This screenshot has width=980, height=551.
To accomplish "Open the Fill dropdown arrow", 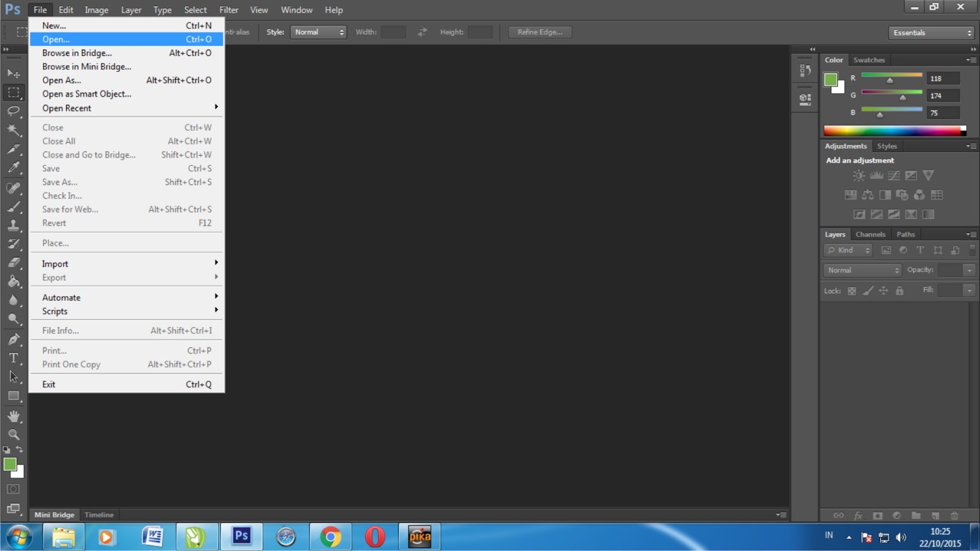I will coord(969,291).
